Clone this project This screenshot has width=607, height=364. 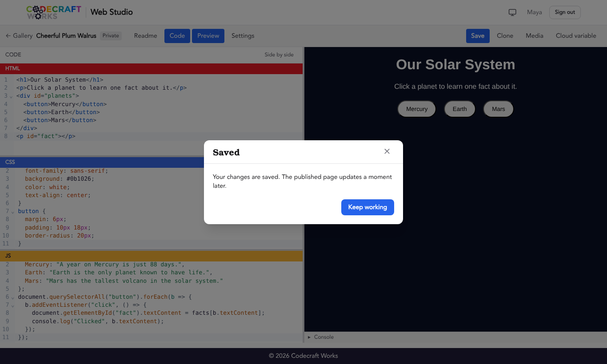coord(505,36)
